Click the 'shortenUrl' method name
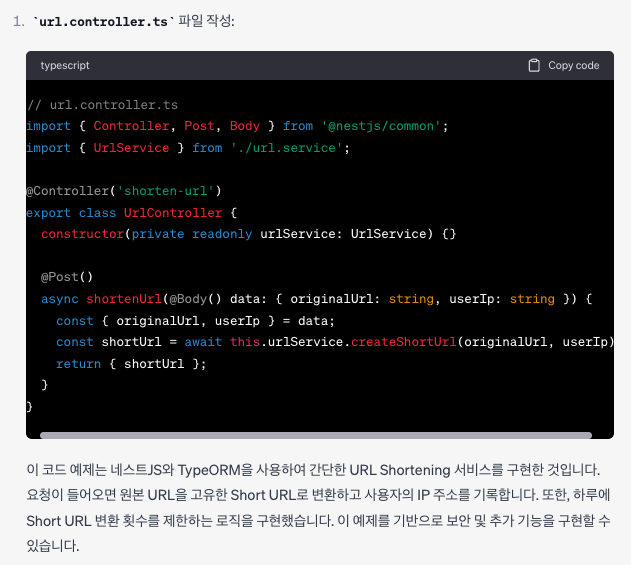The image size is (631, 565). 124,299
